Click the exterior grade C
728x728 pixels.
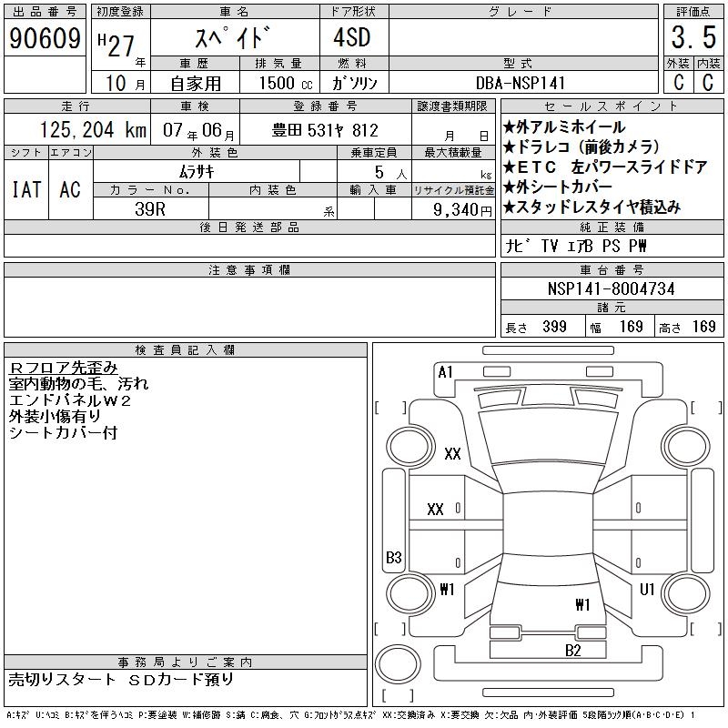679,83
